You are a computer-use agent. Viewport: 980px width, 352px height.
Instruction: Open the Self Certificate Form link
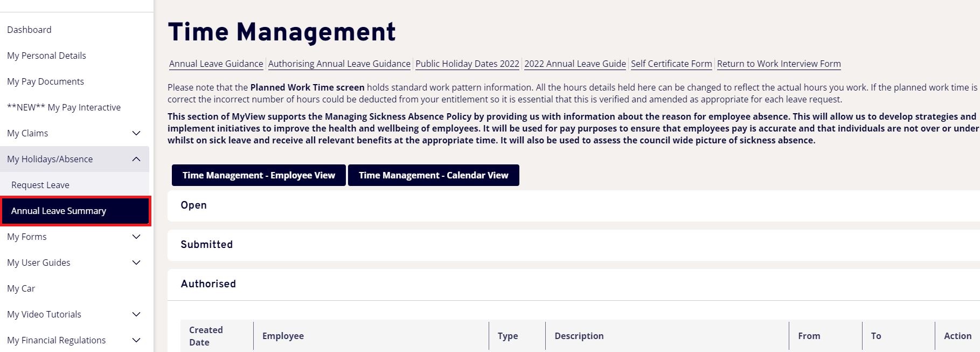pos(671,64)
